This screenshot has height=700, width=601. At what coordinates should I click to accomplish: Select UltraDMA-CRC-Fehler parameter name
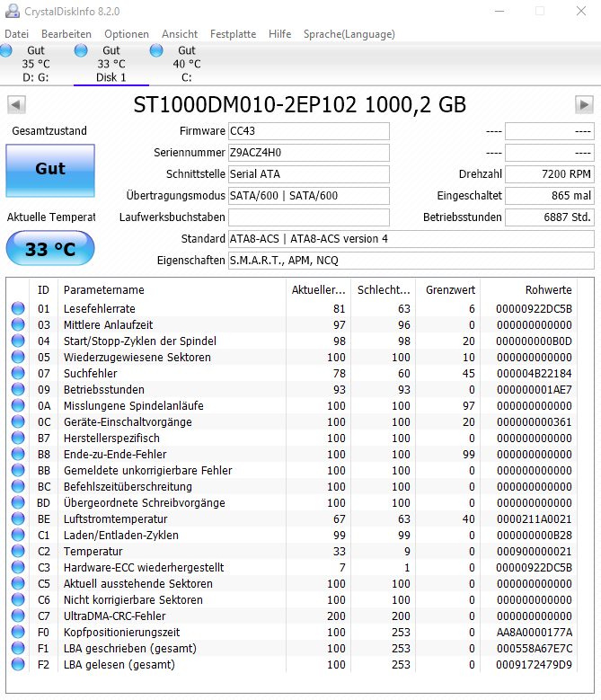pyautogui.click(x=114, y=616)
